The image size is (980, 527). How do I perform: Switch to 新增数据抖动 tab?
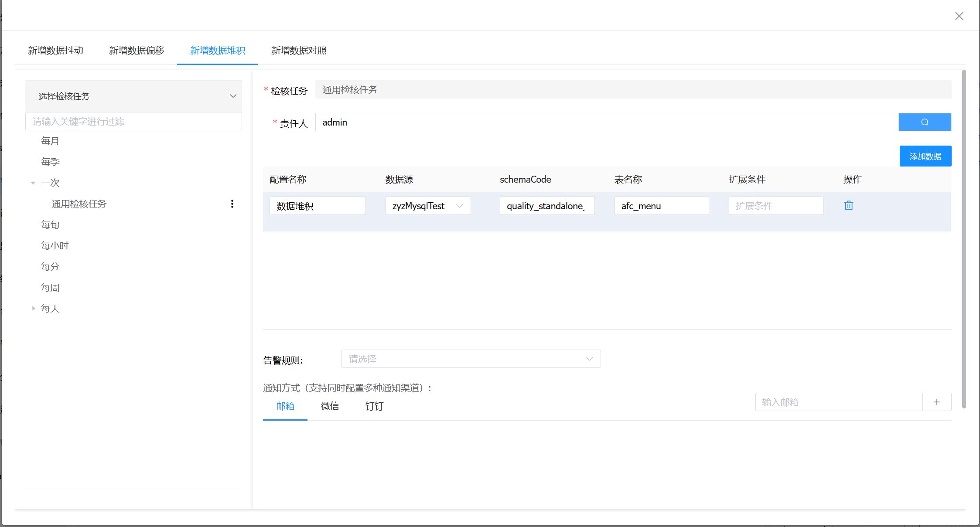55,51
